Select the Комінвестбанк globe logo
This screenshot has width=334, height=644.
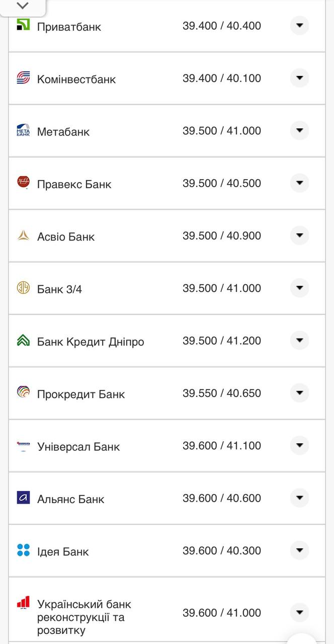(x=23, y=78)
